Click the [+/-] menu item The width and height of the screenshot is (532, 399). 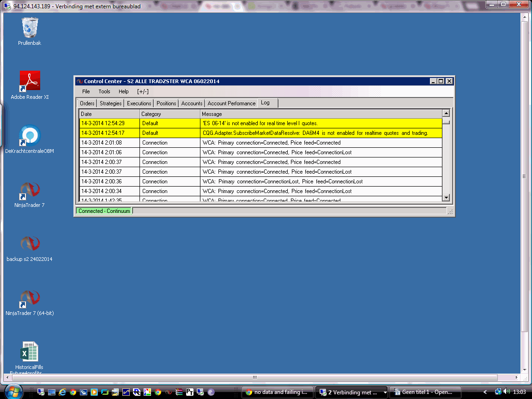[x=143, y=91]
